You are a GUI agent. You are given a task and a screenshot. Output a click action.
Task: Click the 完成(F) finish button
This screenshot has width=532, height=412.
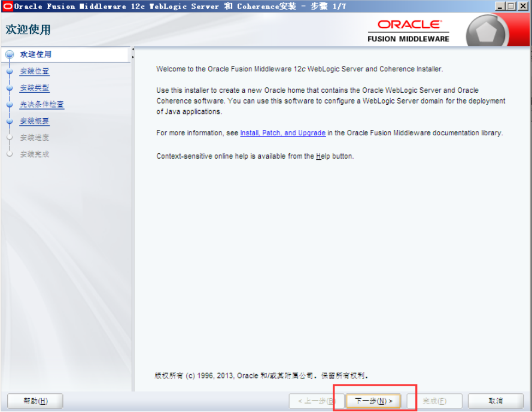click(434, 401)
